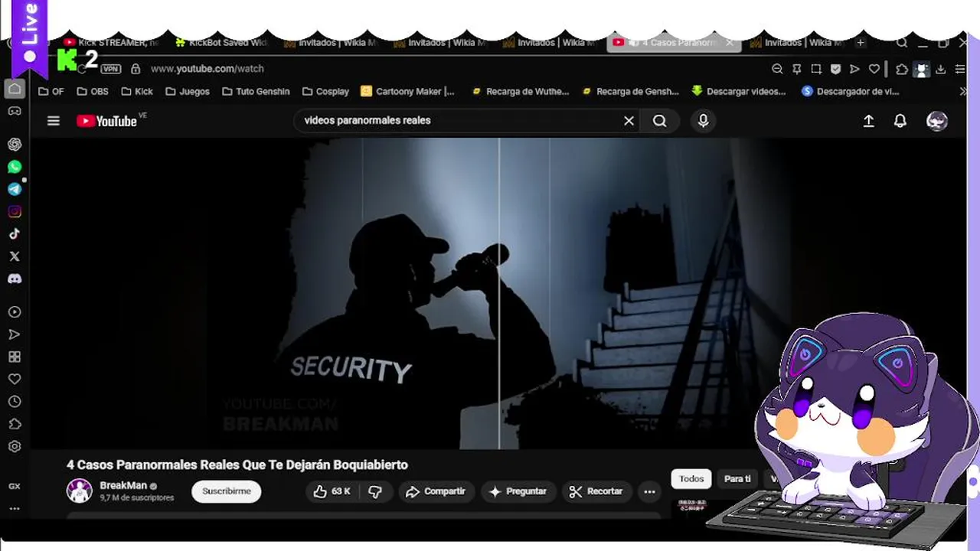Select the Para ti chip

737,479
